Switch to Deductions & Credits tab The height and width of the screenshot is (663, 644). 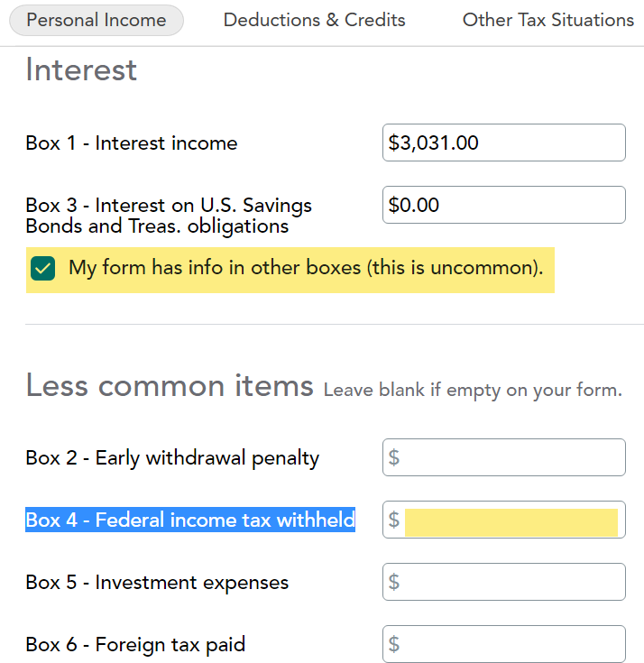tap(314, 20)
